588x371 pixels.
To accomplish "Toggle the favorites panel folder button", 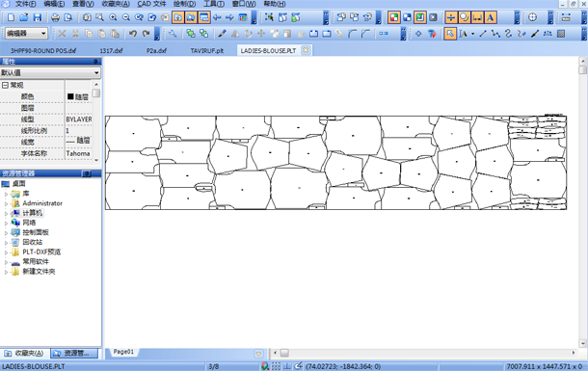I will pos(178,17).
